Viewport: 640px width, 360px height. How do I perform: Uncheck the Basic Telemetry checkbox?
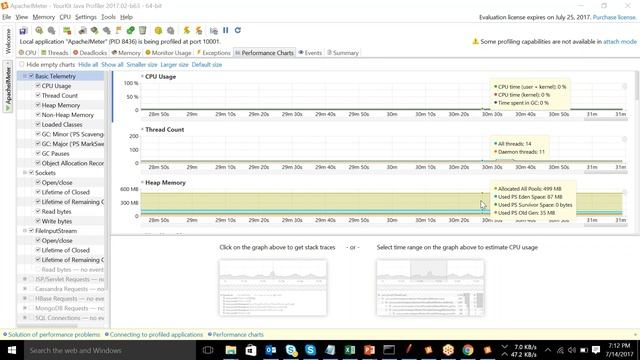pyautogui.click(x=31, y=76)
